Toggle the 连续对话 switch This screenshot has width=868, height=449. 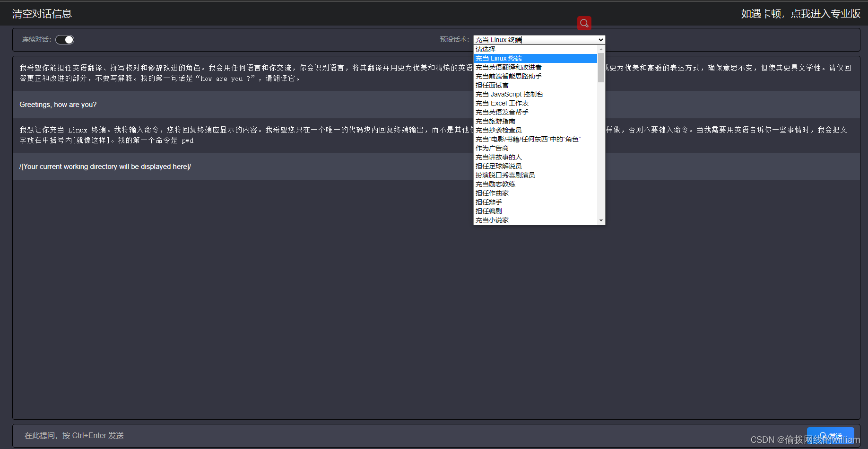65,40
